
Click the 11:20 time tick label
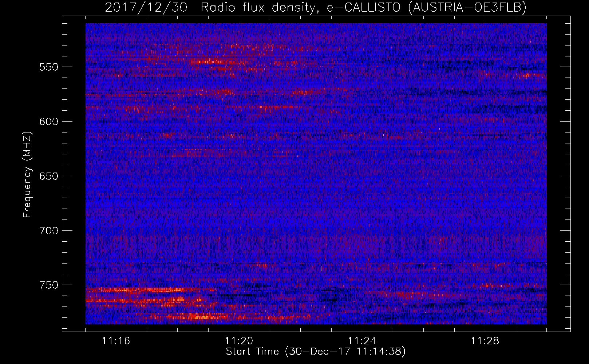point(239,341)
